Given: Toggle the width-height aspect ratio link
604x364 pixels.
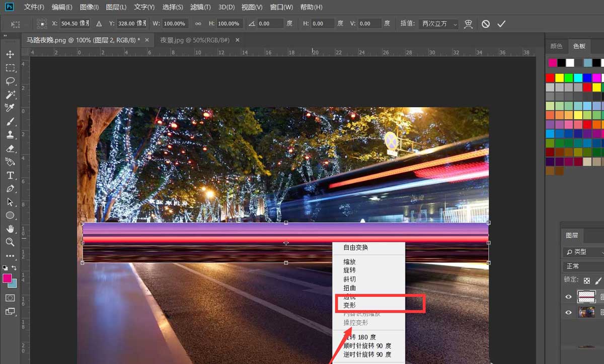Looking at the screenshot, I should point(198,24).
